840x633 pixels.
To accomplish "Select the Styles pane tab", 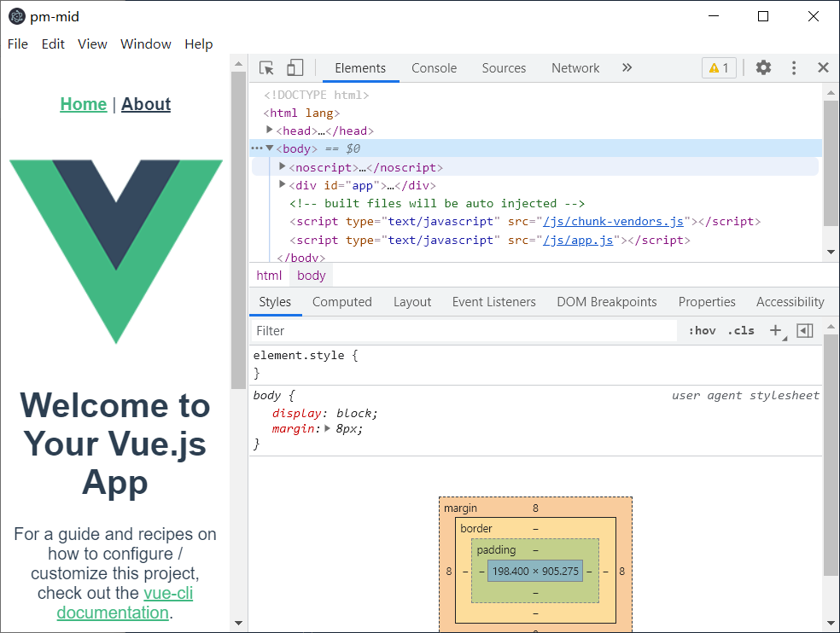I will 275,302.
